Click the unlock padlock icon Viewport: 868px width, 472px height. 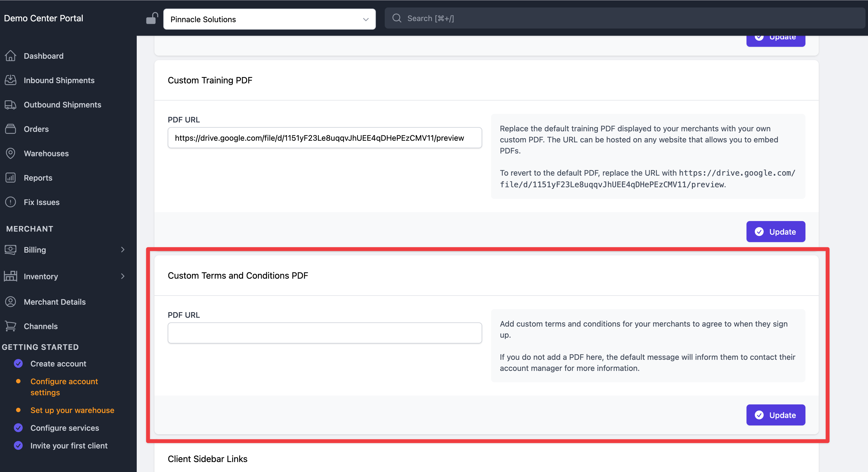click(152, 18)
